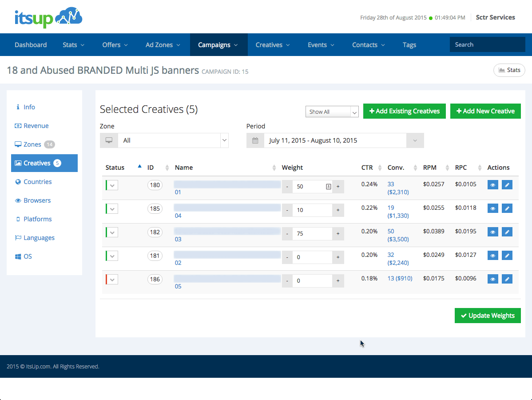Image resolution: width=532 pixels, height=400 pixels.
Task: Go to Tags in navbar
Action: tap(409, 45)
